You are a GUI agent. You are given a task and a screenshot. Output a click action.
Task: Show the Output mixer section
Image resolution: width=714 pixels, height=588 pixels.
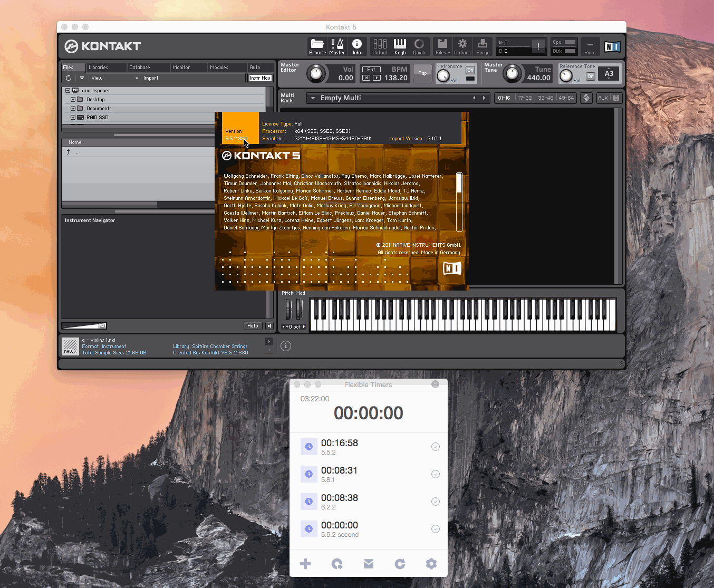[380, 46]
